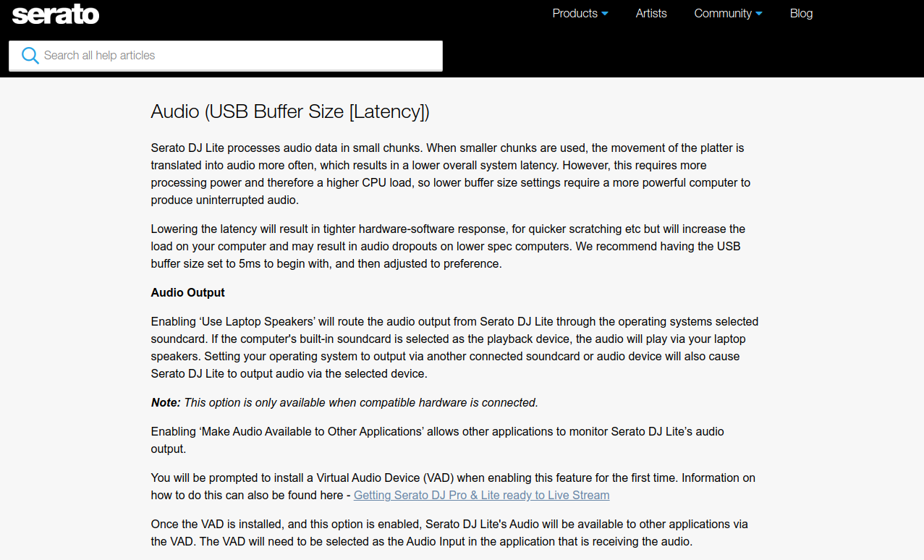Click the paragraph starting 'Enabling ‘Use Laptop Speakers’'
The height and width of the screenshot is (560, 924).
click(x=454, y=347)
